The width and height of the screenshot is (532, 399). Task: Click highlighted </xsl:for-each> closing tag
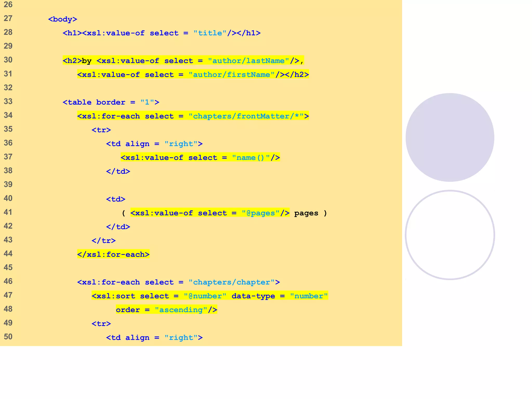pos(113,254)
